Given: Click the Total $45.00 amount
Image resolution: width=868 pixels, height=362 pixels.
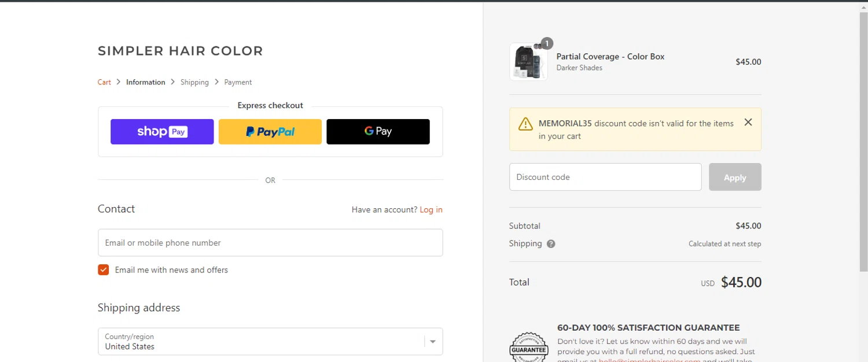Looking at the screenshot, I should pyautogui.click(x=741, y=282).
